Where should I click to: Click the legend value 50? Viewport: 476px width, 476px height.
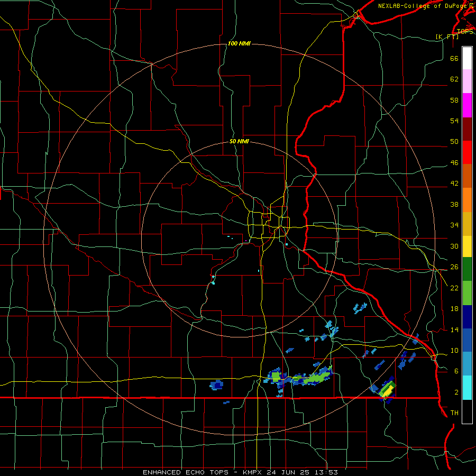[454, 141]
